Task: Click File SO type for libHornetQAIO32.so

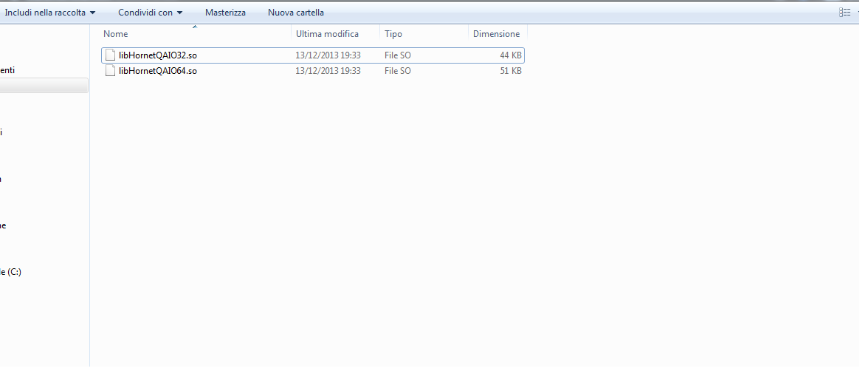Action: click(x=397, y=55)
